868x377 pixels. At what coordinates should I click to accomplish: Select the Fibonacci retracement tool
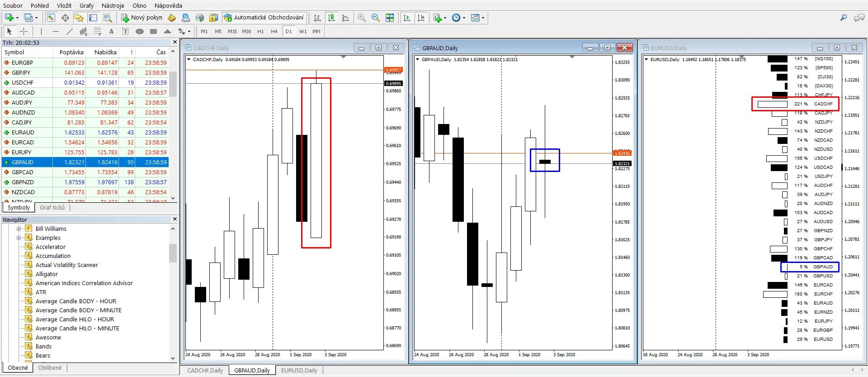(x=97, y=31)
